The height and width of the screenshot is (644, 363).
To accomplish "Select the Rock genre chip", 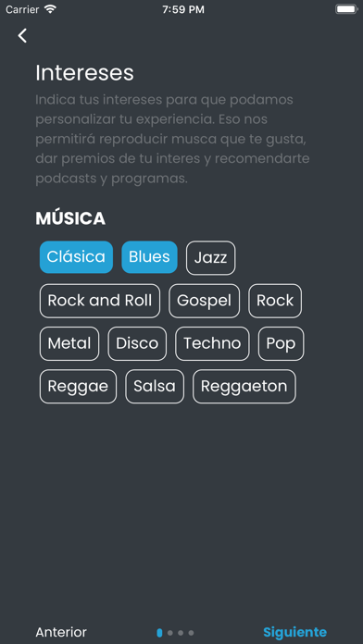I will pos(275,301).
